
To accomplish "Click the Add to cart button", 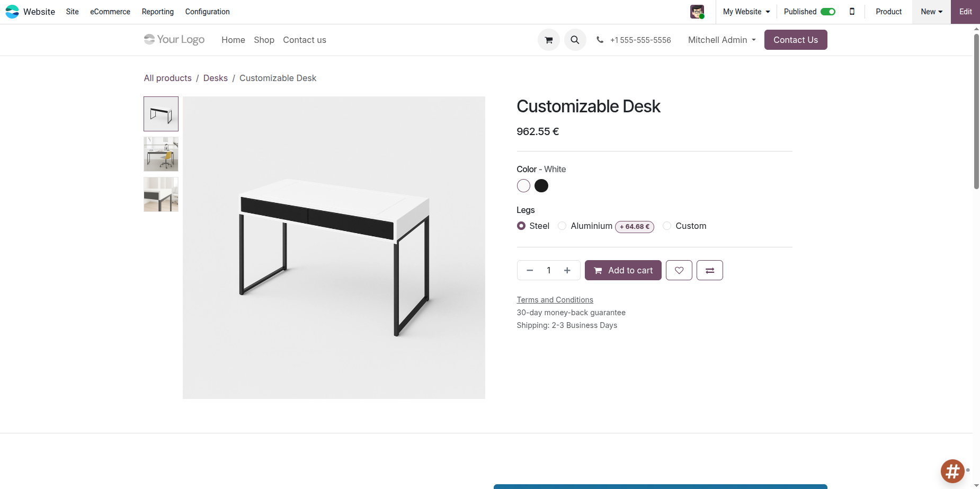I will click(623, 270).
